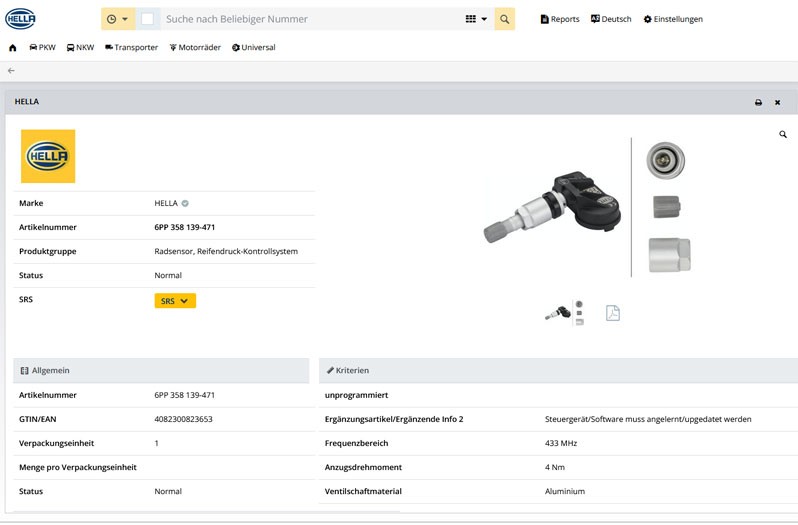Click the verified badge next to HELLA
The image size is (798, 525).
tap(185, 203)
